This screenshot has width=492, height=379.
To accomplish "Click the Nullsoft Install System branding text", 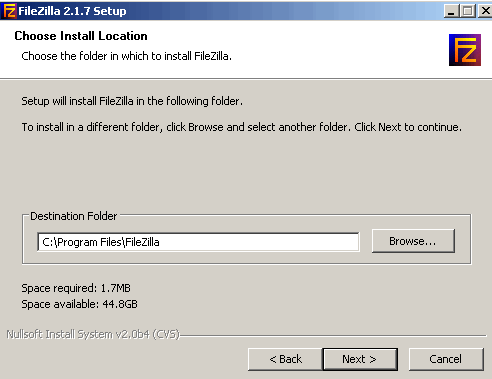I will [93, 334].
